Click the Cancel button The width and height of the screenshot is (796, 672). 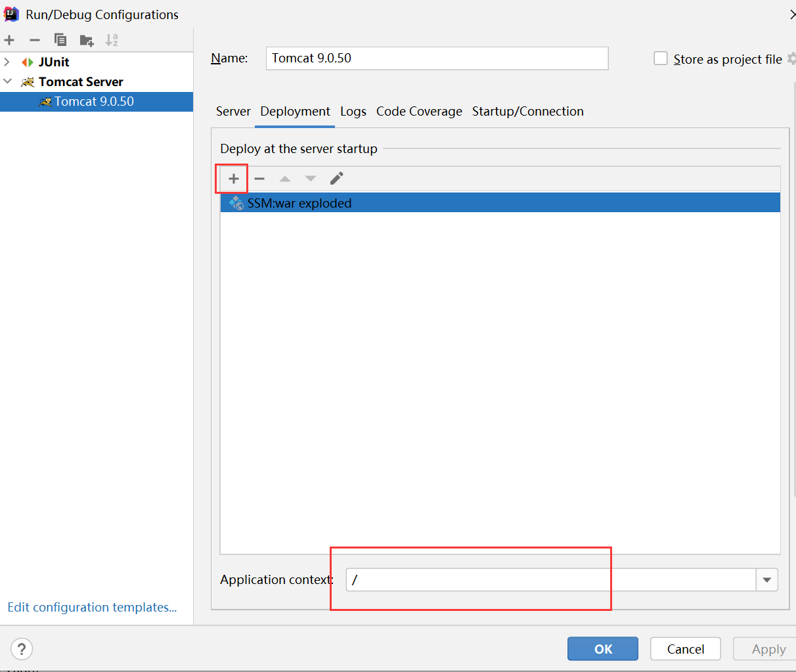[x=686, y=649]
